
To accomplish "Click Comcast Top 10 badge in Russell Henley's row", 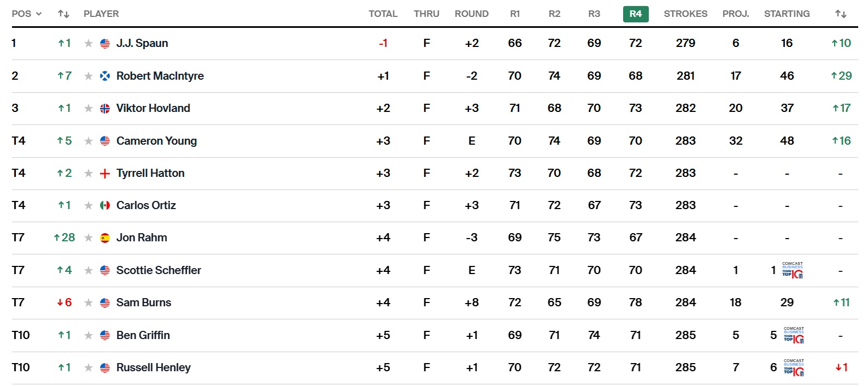I will click(x=794, y=367).
